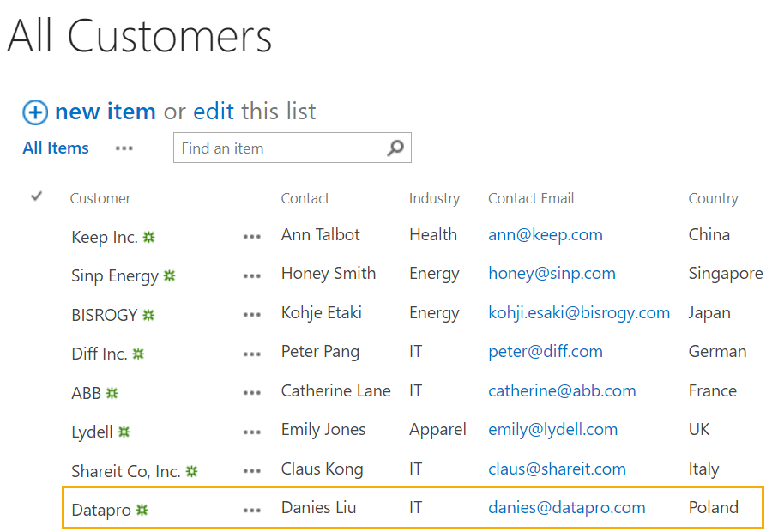Open ellipsis menu beside All Items view
The image size is (778, 532).
pyautogui.click(x=124, y=148)
